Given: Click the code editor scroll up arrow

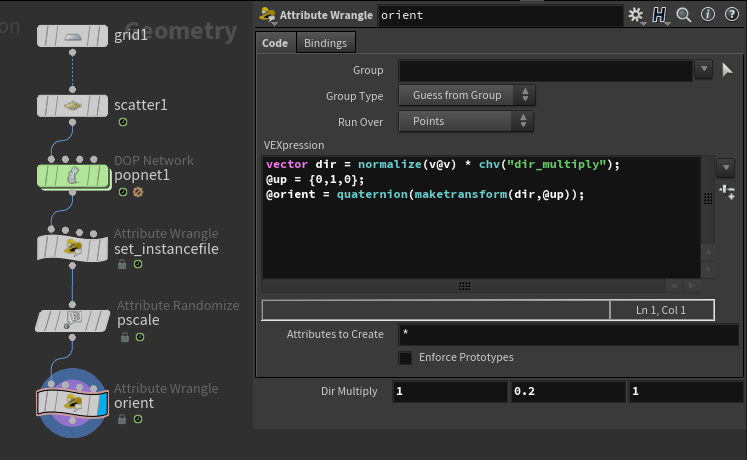Looking at the screenshot, I should (x=708, y=251).
